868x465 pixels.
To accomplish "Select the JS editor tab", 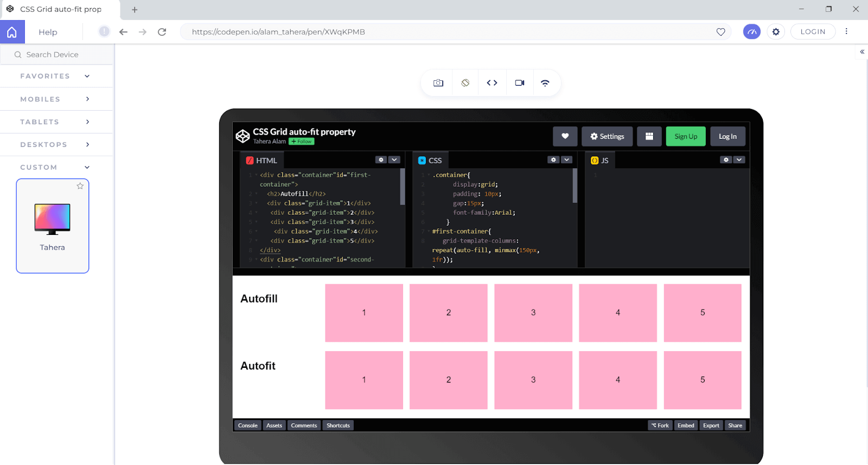I will pos(600,161).
